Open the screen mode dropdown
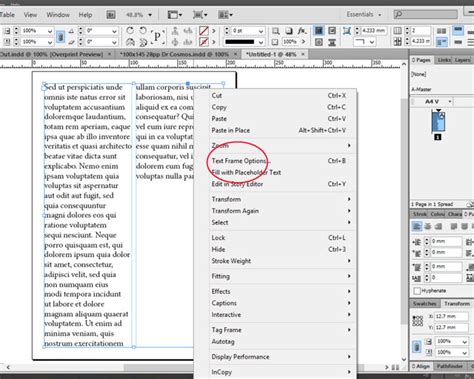The width and height of the screenshot is (474, 379). (200, 15)
